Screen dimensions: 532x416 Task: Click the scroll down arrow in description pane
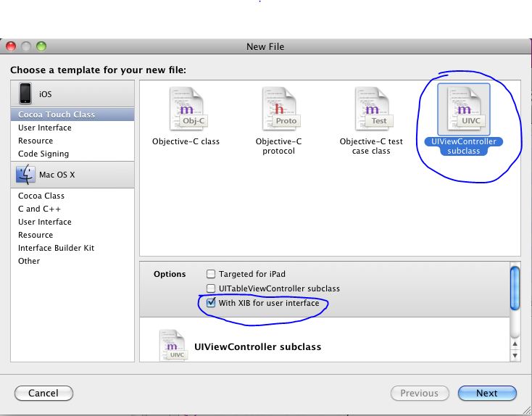(x=515, y=356)
